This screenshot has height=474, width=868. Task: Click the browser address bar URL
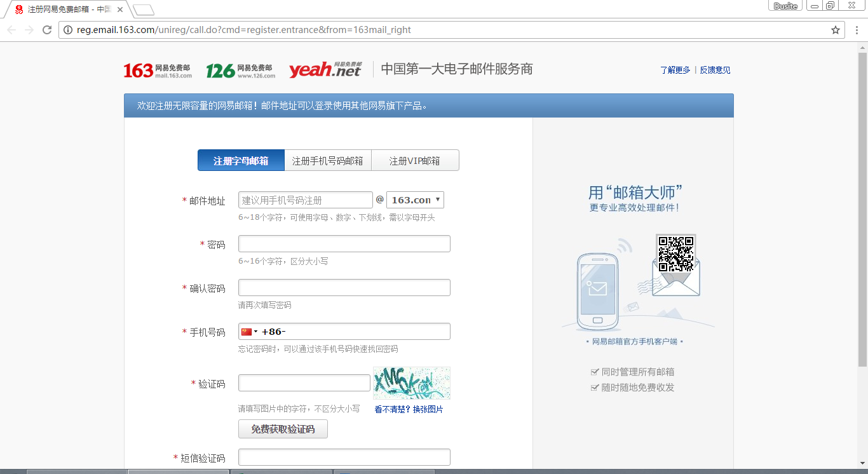coord(244,30)
